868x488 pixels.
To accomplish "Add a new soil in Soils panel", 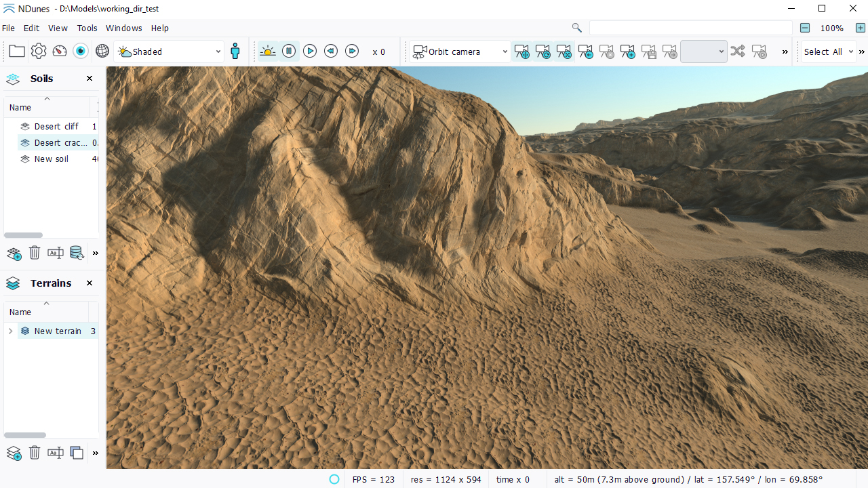I will pyautogui.click(x=14, y=253).
